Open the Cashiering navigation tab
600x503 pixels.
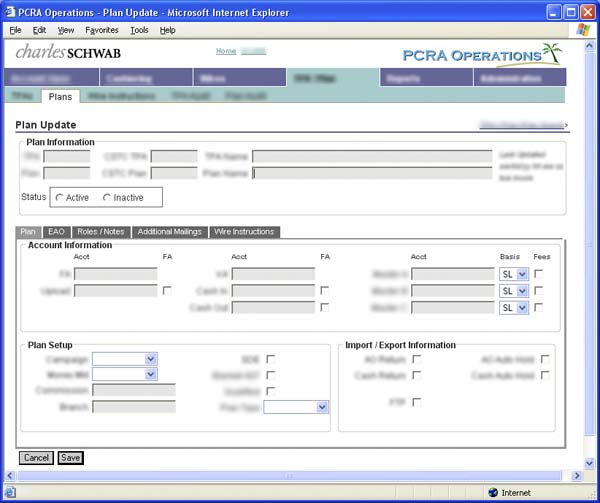pyautogui.click(x=146, y=78)
